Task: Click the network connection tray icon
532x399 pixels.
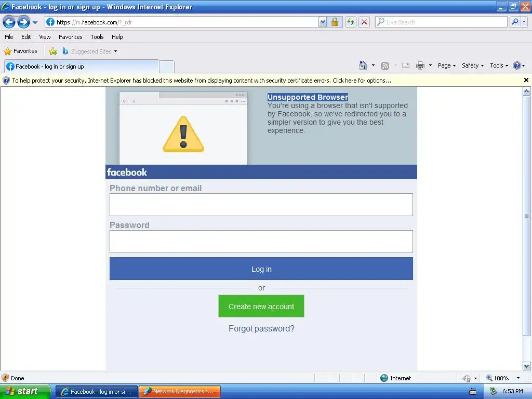Action: 493,392
